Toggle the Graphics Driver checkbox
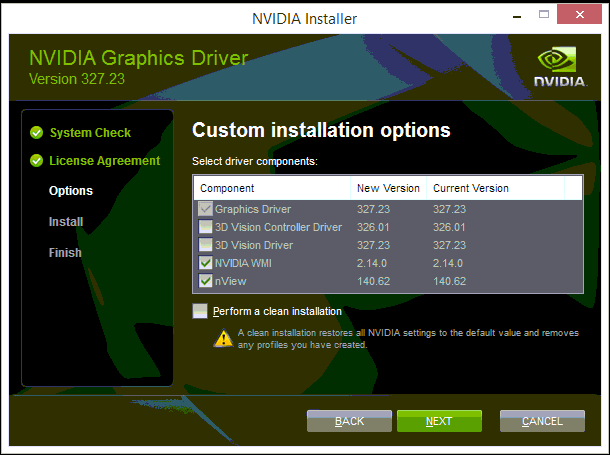Viewport: 610px width, 455px height. (x=205, y=209)
